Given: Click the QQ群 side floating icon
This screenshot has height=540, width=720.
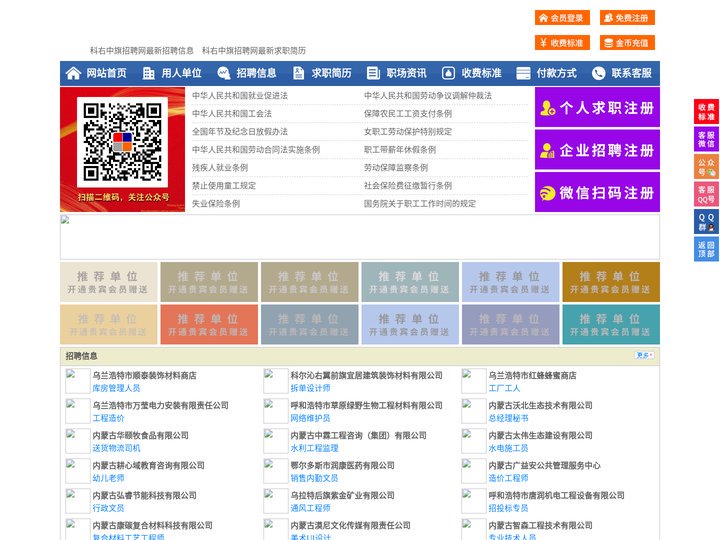Looking at the screenshot, I should 706,222.
